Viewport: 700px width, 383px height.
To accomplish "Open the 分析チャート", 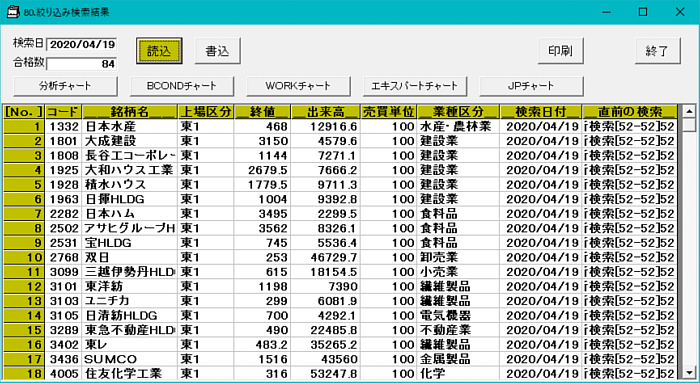I will 65,86.
